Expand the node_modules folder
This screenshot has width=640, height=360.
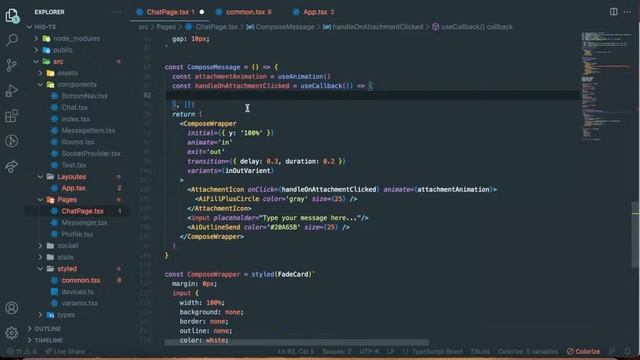click(x=76, y=38)
